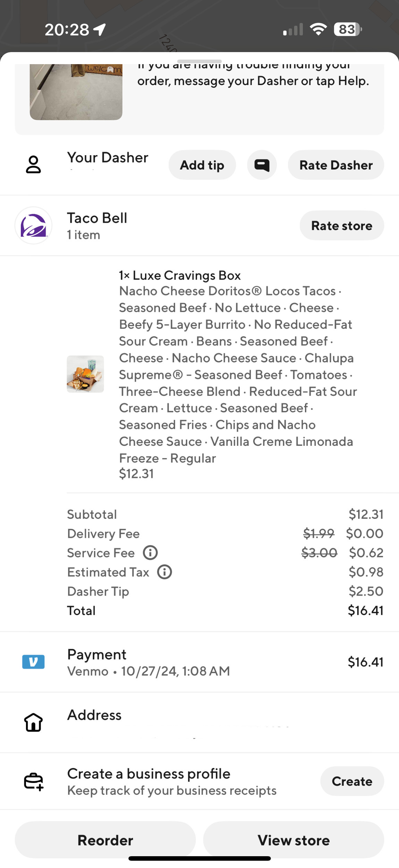399x868 pixels.
Task: Open the delivery drop-off photo thumbnail
Action: coord(76,92)
